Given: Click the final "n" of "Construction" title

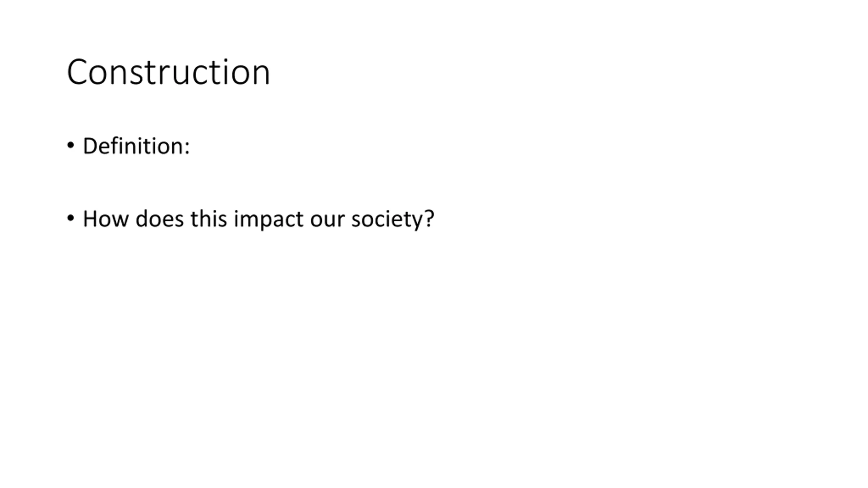Looking at the screenshot, I should 261,76.
